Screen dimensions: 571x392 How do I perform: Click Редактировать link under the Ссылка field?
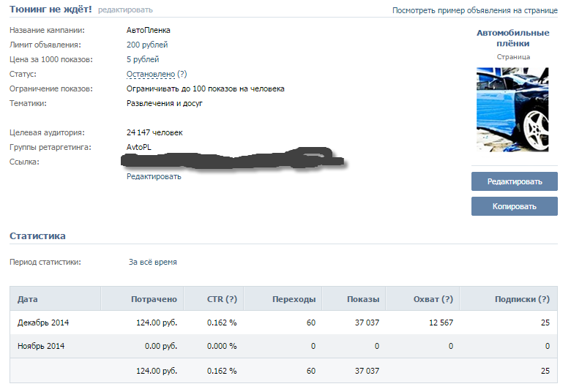click(154, 176)
